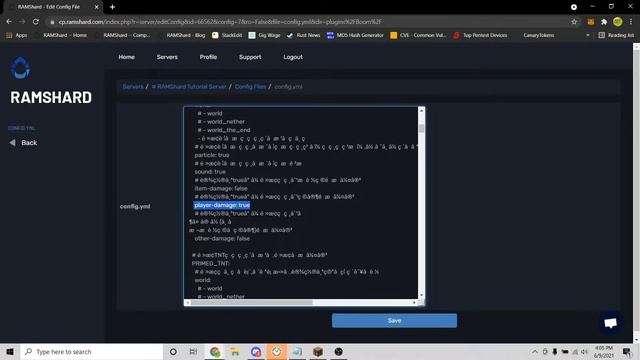Screen dimensions: 640x360
Task: Open Profile in top navigation
Action: click(x=208, y=57)
